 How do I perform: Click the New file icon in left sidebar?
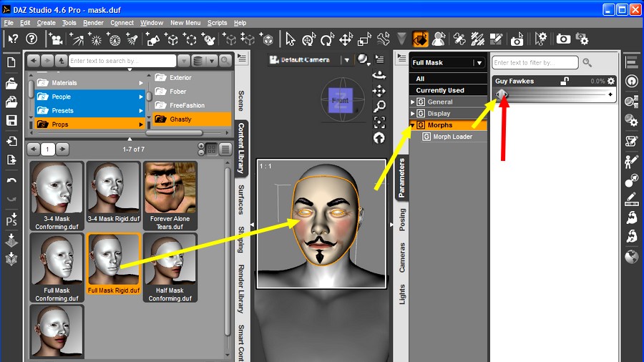[x=11, y=62]
